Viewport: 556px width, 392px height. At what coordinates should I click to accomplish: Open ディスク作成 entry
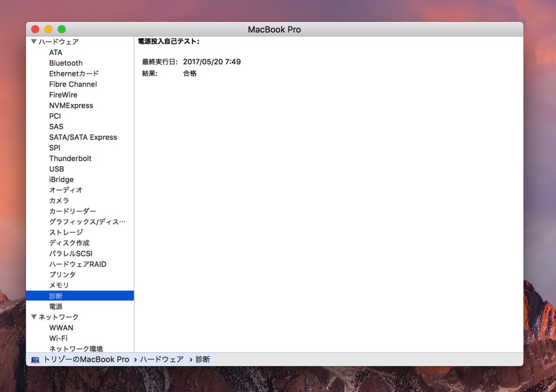[x=69, y=243]
